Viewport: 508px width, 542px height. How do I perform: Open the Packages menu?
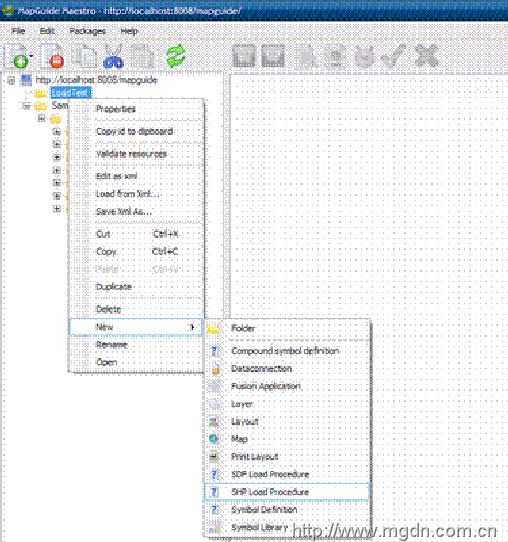coord(87,31)
